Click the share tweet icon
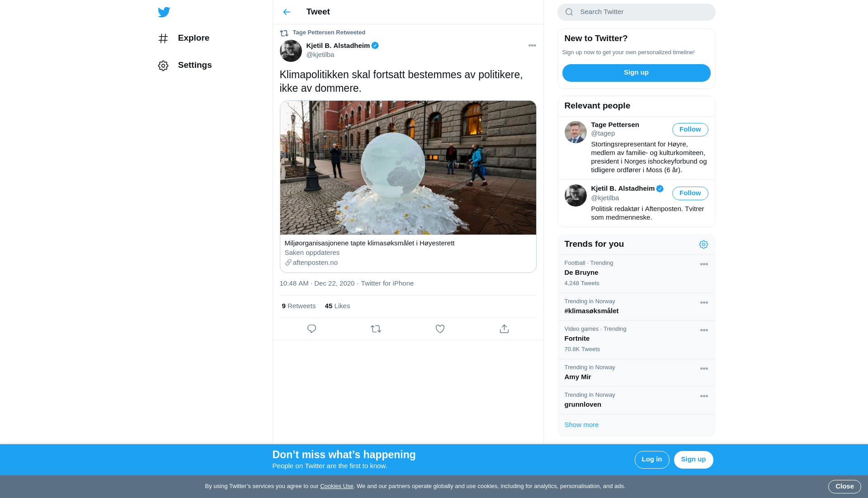 504,329
